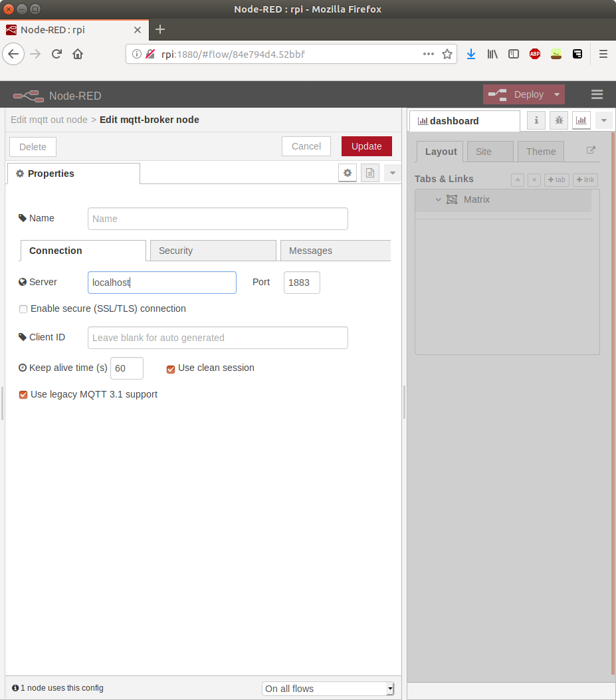Bookmark this page with star icon

pyautogui.click(x=447, y=54)
